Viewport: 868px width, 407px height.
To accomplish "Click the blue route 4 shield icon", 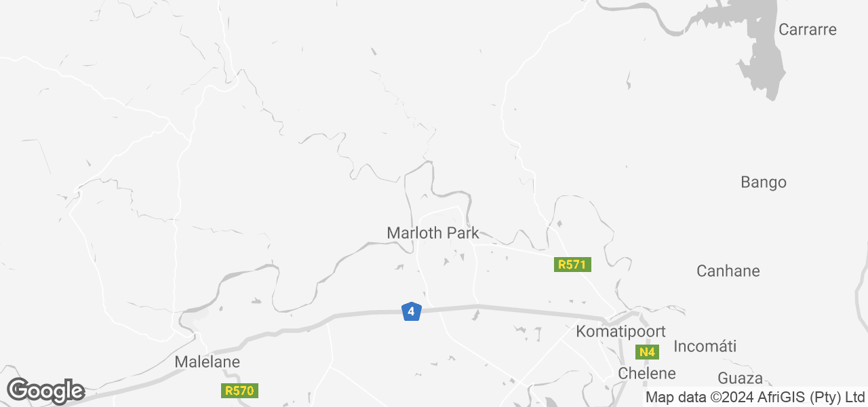I will [411, 311].
